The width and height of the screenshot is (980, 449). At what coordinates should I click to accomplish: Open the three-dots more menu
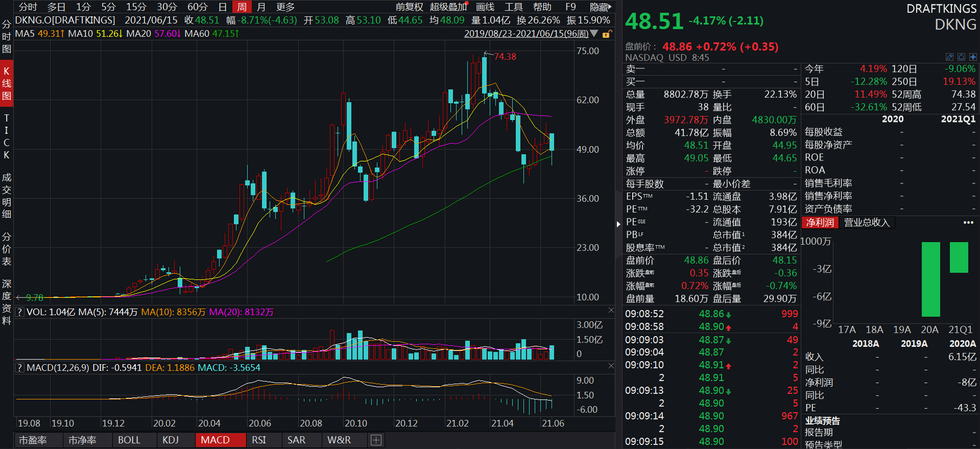click(x=968, y=223)
